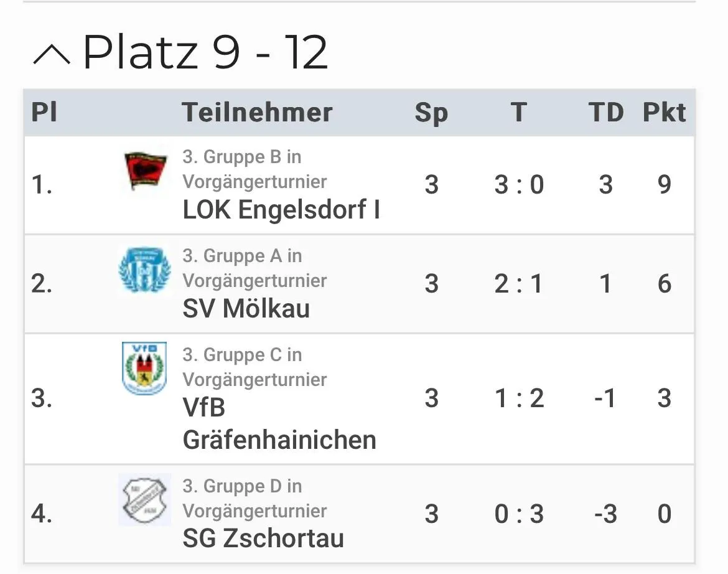
Task: Click the SG Zschortau club logo
Action: 145,500
